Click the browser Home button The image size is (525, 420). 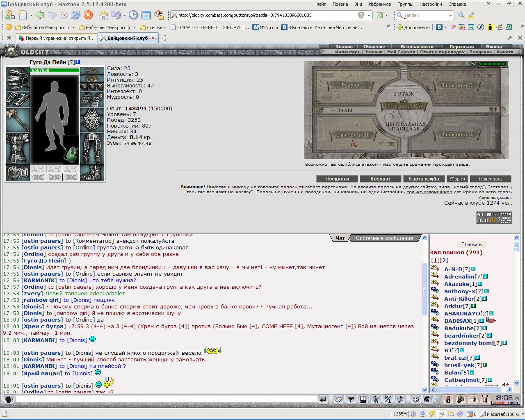click(103, 15)
